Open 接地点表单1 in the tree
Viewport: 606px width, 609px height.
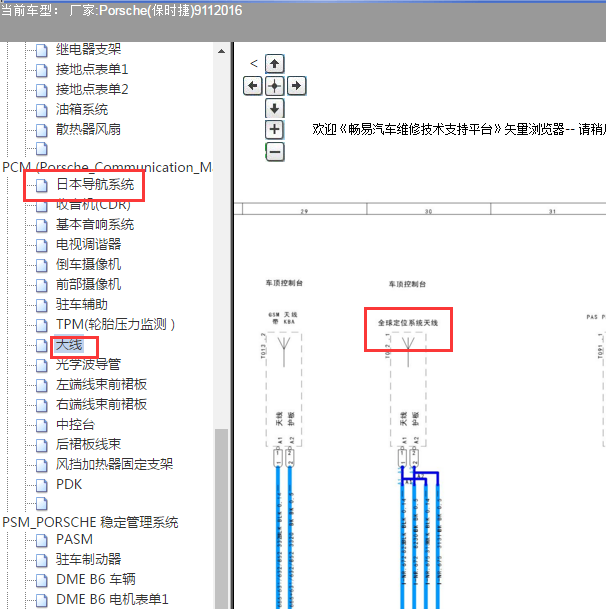click(92, 70)
